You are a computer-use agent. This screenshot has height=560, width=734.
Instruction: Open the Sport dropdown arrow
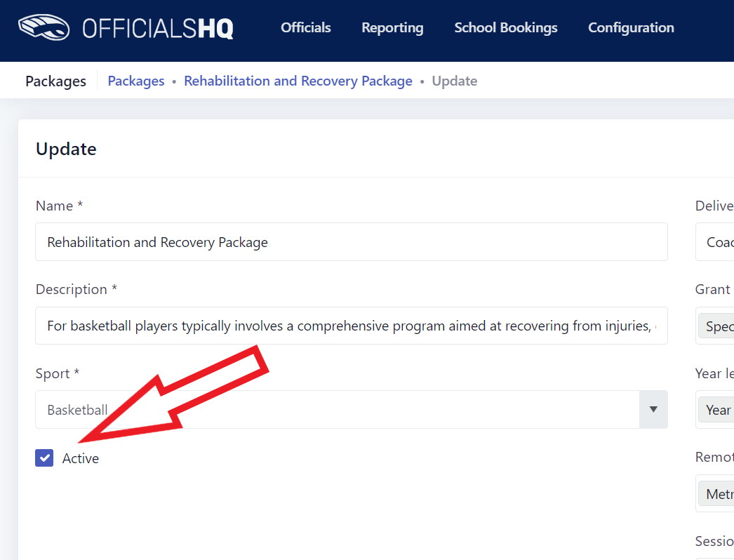pos(653,409)
